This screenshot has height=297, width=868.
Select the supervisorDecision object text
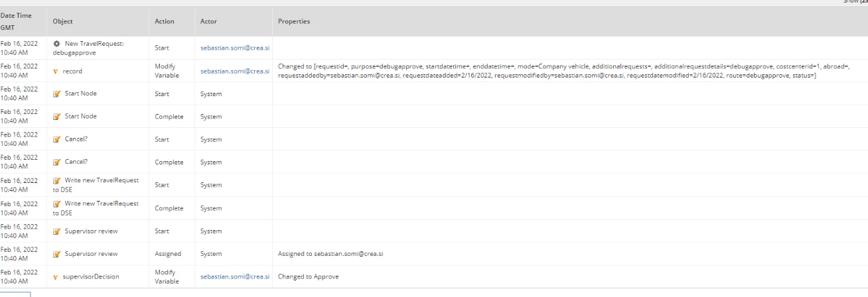point(91,276)
